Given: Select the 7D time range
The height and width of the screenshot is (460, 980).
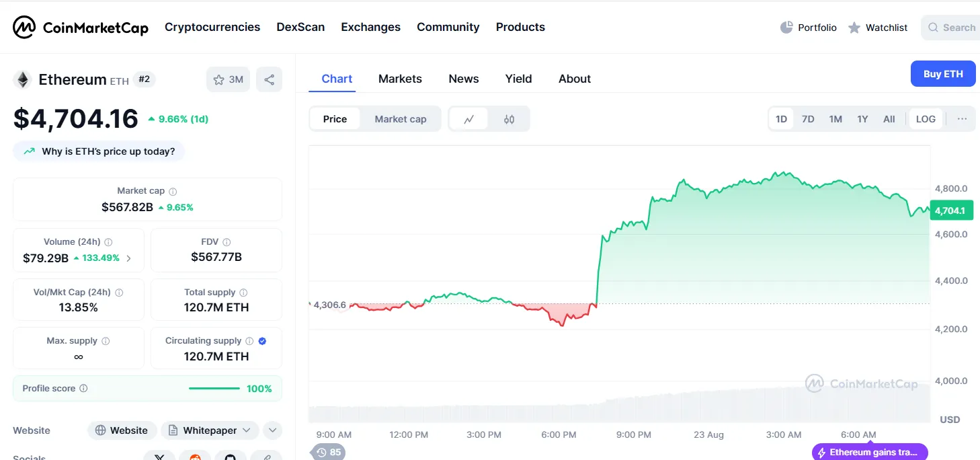Looking at the screenshot, I should [808, 119].
